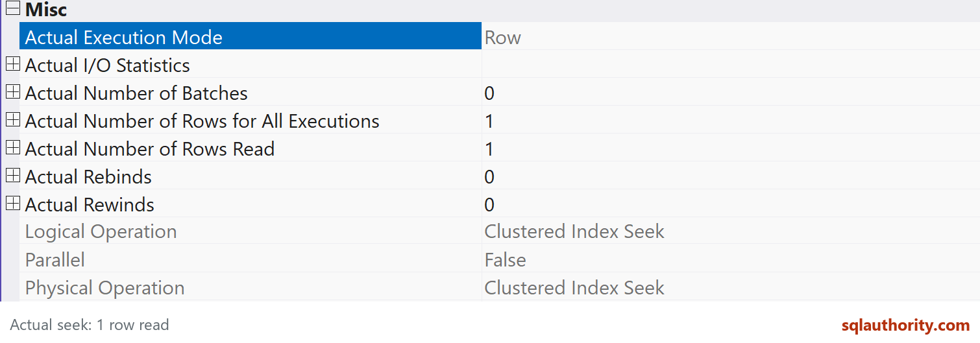Viewport: 980px width, 343px height.
Task: Select the Actual I/O Statistics label
Action: (108, 65)
